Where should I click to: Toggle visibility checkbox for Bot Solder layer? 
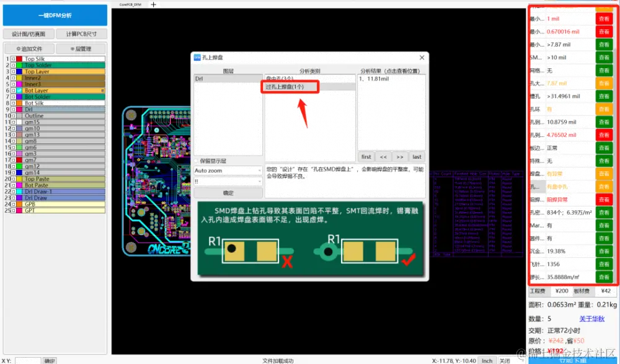[x=13, y=97]
